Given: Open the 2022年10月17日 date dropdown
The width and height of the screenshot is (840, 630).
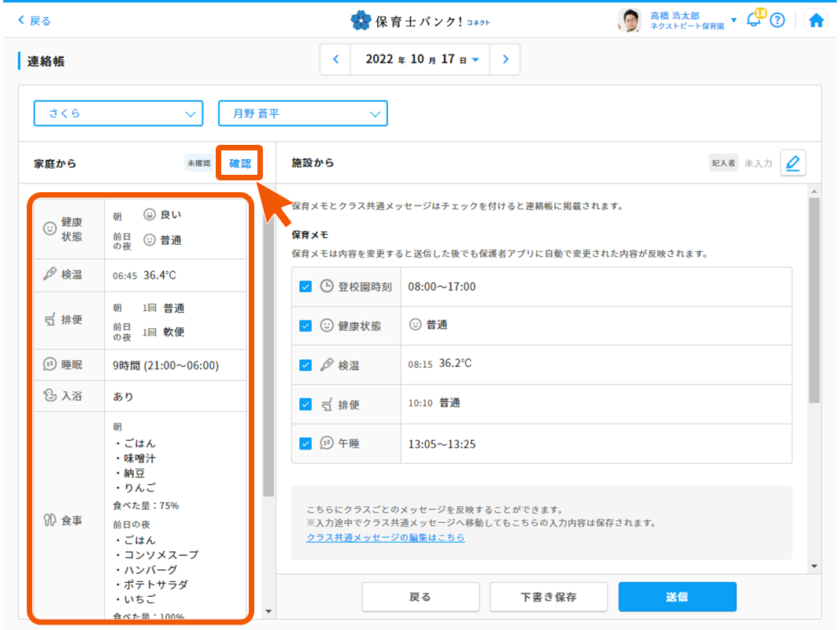Looking at the screenshot, I should click(420, 59).
